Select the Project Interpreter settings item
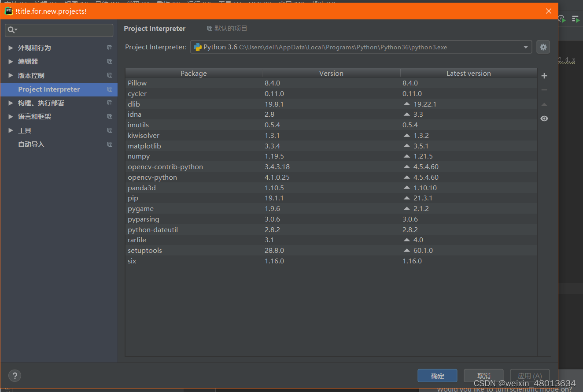The image size is (583, 392). click(x=59, y=89)
